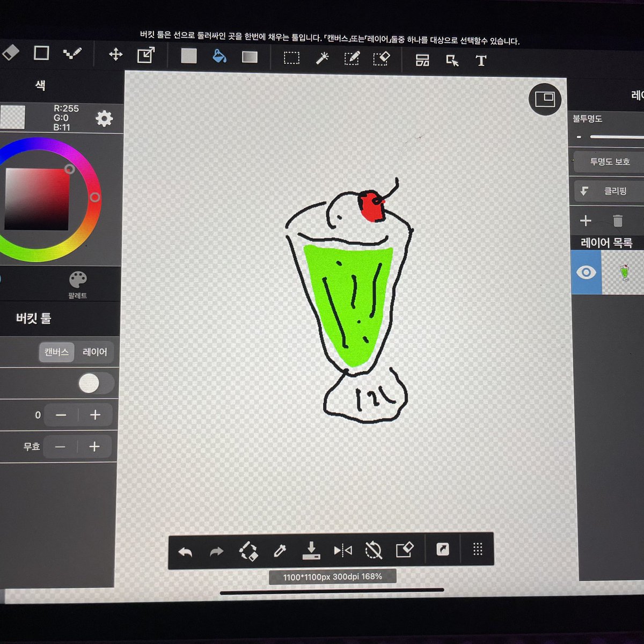Viewport: 644px width, 644px height.
Task: Open the navigator circle button on canvas
Action: pyautogui.click(x=545, y=99)
